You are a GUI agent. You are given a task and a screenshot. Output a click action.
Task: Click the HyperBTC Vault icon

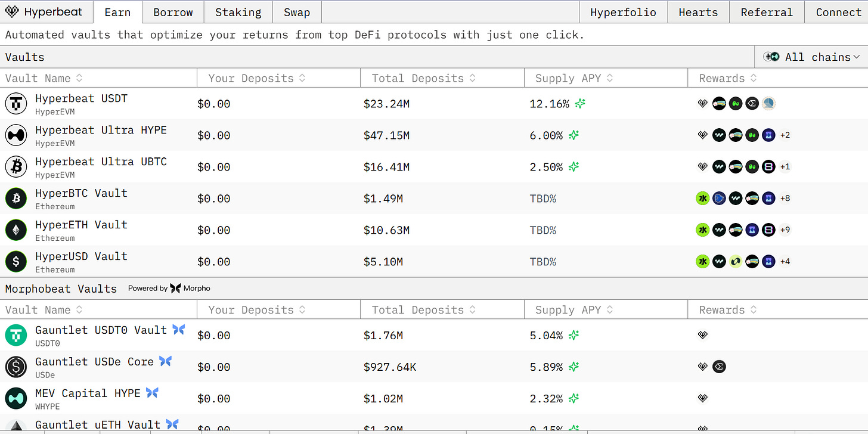pyautogui.click(x=16, y=199)
